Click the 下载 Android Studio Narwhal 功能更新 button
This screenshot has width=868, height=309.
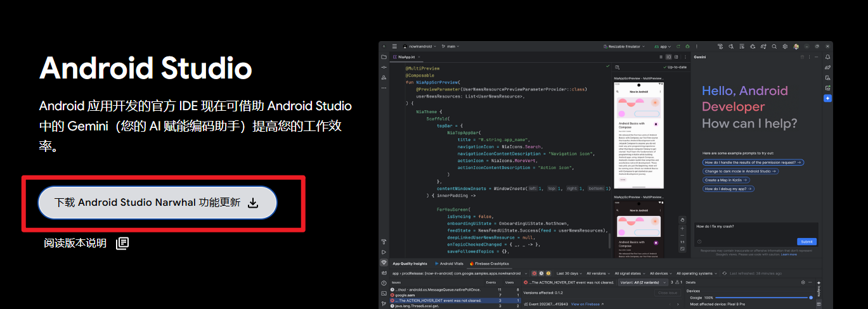157,203
